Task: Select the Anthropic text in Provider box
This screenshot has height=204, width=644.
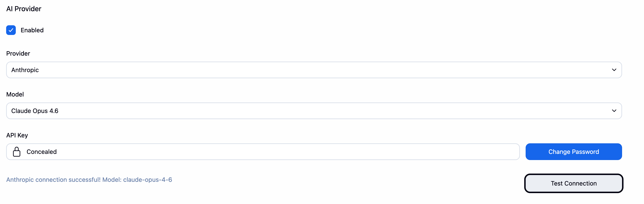Action: (25, 70)
